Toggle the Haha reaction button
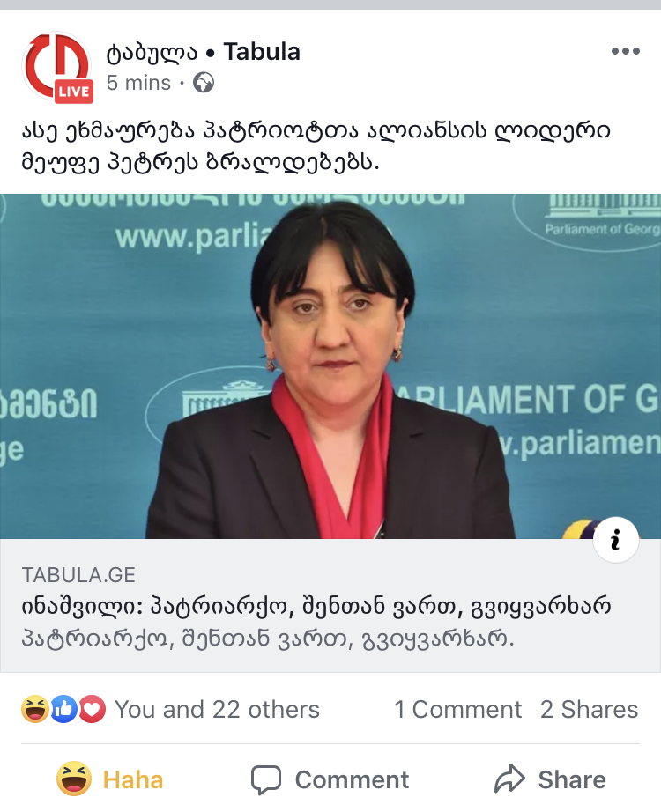The width and height of the screenshot is (661, 812). tap(110, 779)
